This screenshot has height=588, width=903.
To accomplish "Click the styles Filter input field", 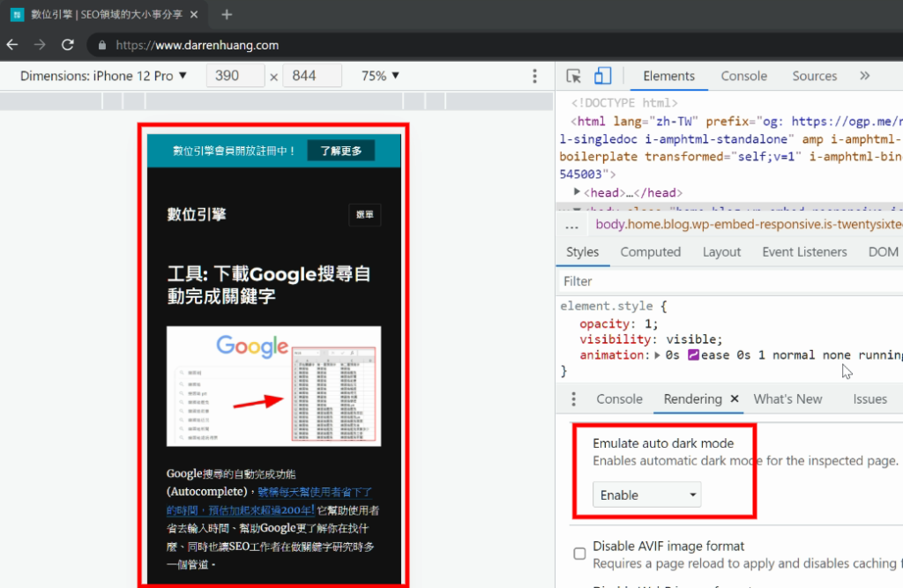I will [x=731, y=281].
